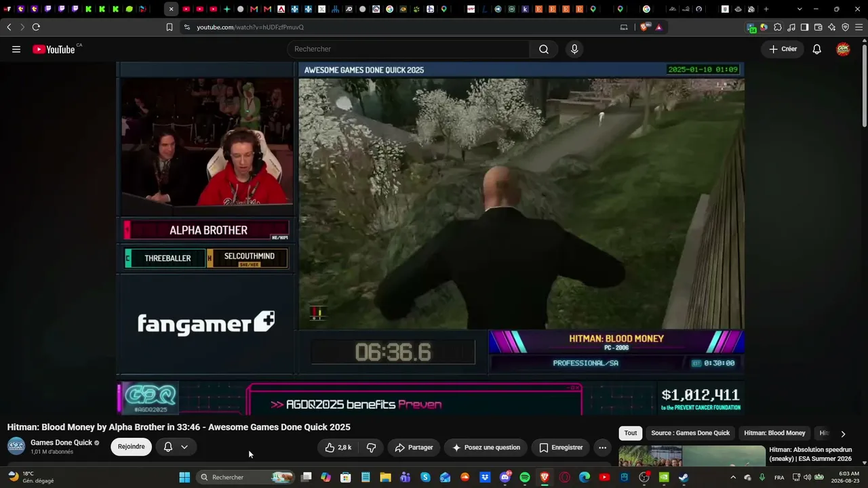Open the Brave VPN shield icon
The height and width of the screenshot is (488, 868).
point(845,27)
